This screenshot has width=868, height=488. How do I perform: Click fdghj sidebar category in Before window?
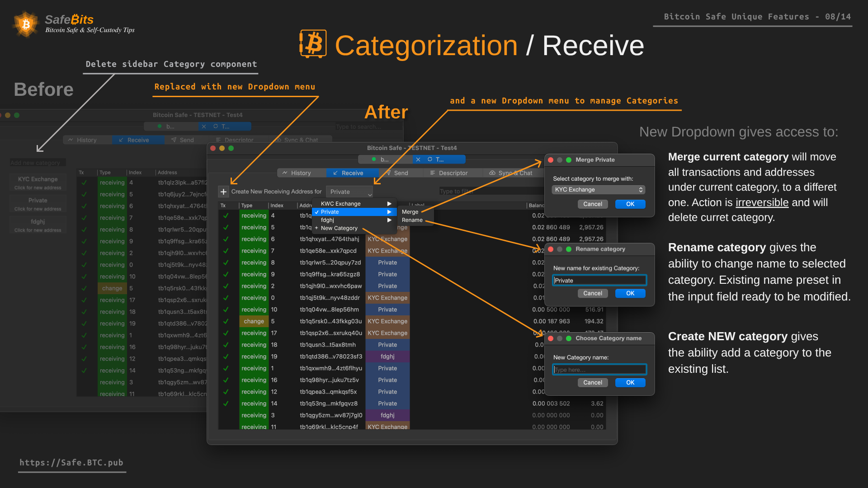(38, 225)
